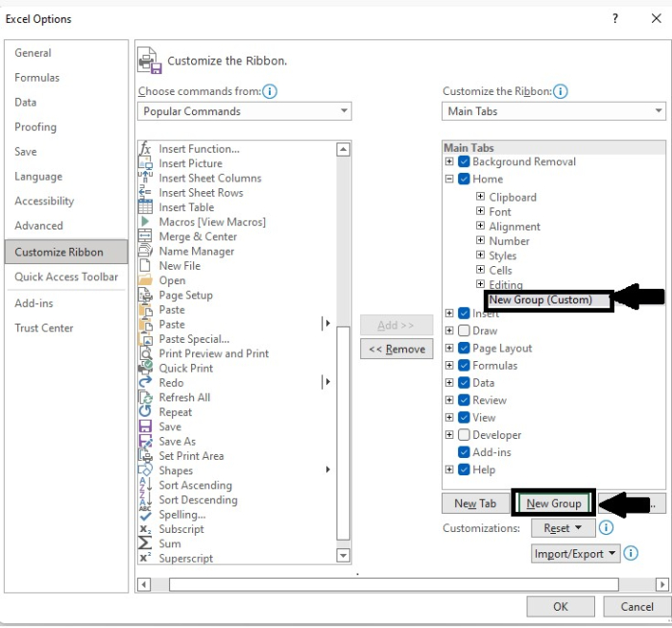Viewport: 672px width, 628px height.
Task: Enable the Developer tab checkbox
Action: pos(464,435)
